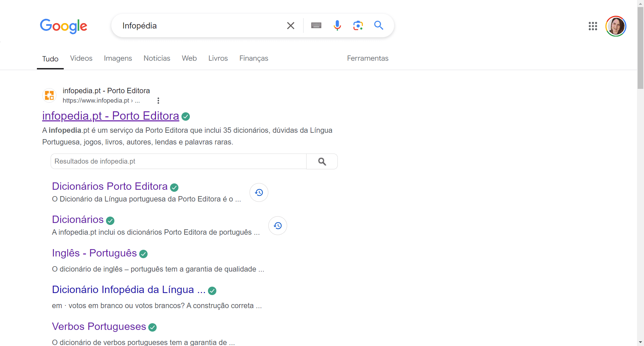This screenshot has width=644, height=346.
Task: Click history icon beside Dicionários result
Action: (x=278, y=226)
